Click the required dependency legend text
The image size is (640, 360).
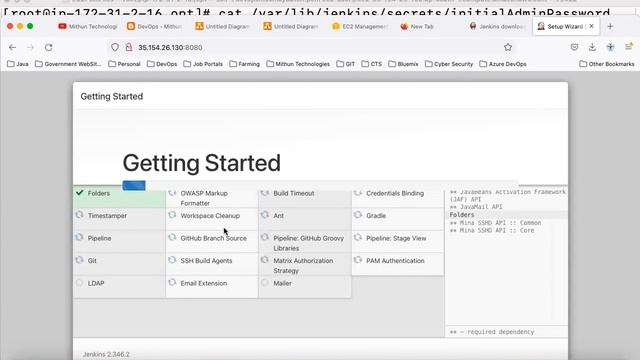point(492,332)
